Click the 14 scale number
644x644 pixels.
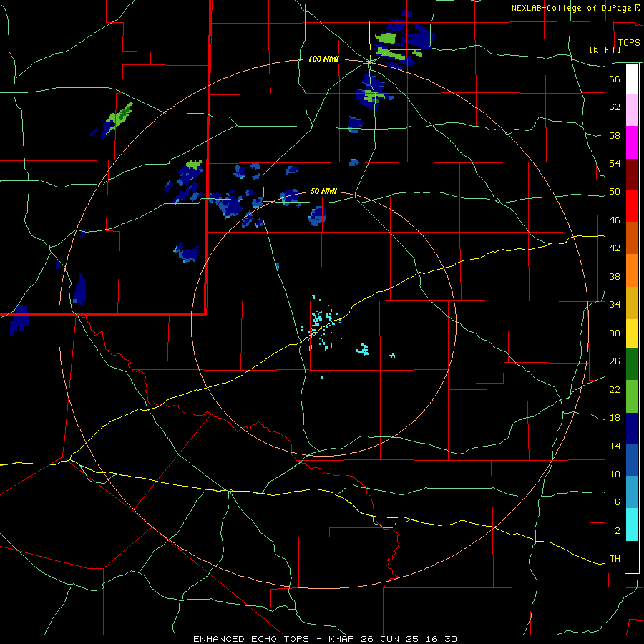[x=615, y=446]
